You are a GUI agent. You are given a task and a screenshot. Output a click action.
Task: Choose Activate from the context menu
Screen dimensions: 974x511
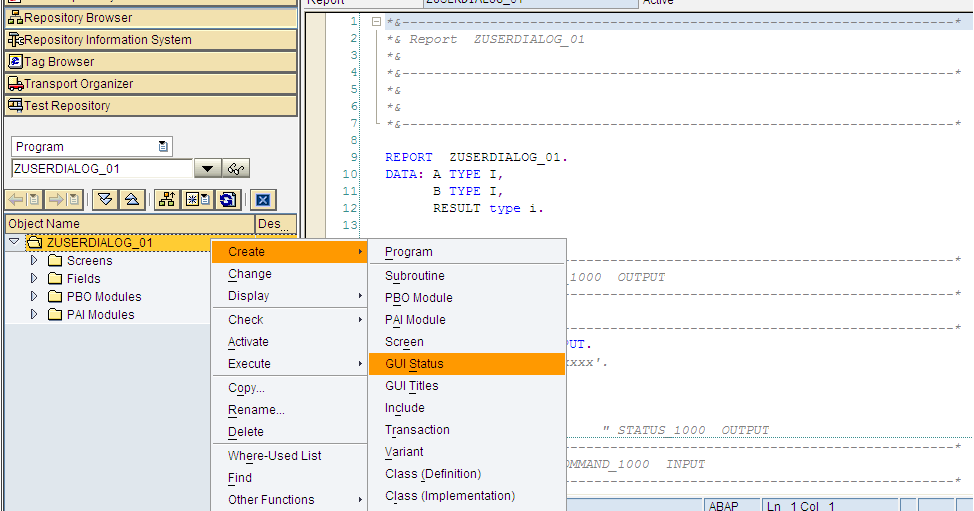click(289, 341)
